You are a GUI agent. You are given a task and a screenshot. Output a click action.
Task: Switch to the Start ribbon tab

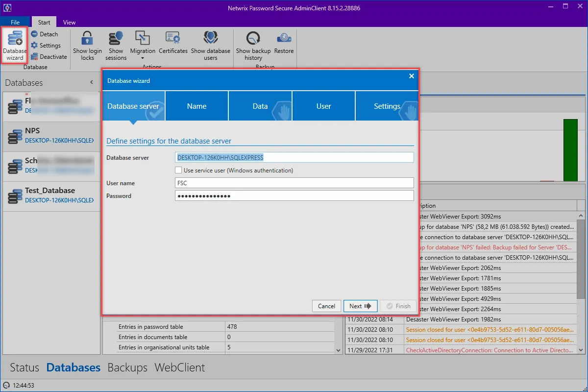pos(44,22)
